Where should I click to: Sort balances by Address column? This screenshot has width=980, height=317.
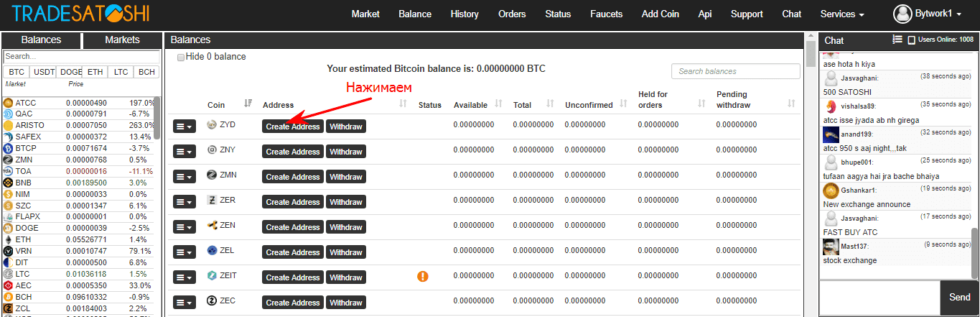403,104
